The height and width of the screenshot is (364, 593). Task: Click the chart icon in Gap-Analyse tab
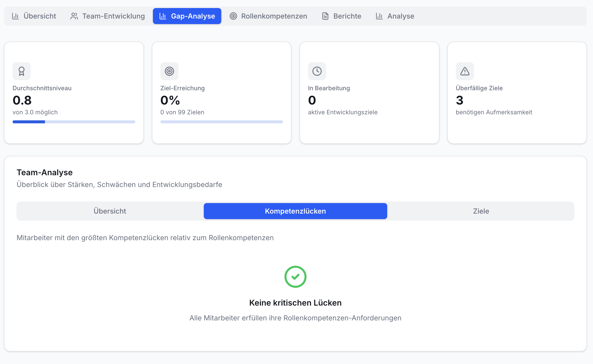(x=163, y=16)
